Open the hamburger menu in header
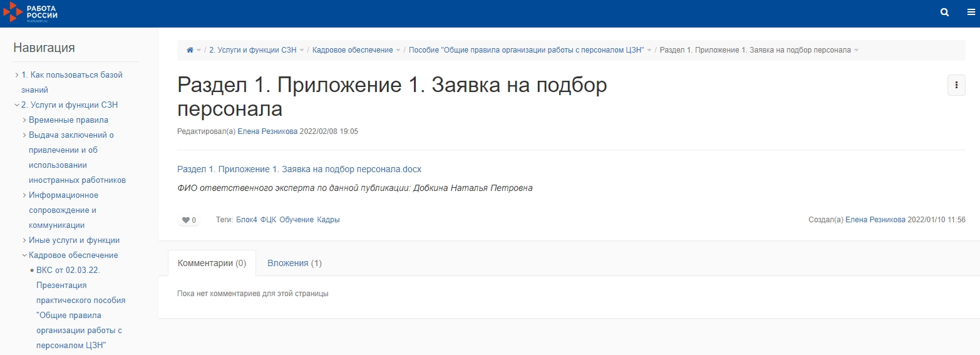 tap(971, 13)
